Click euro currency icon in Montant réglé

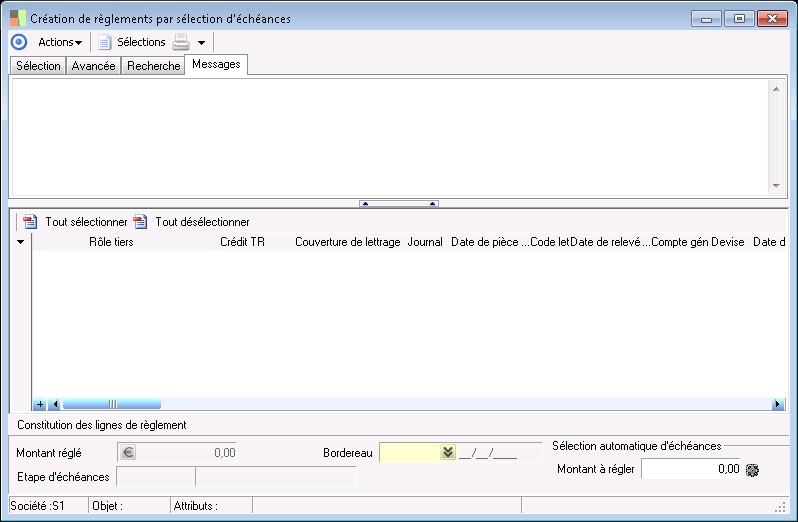pyautogui.click(x=128, y=452)
